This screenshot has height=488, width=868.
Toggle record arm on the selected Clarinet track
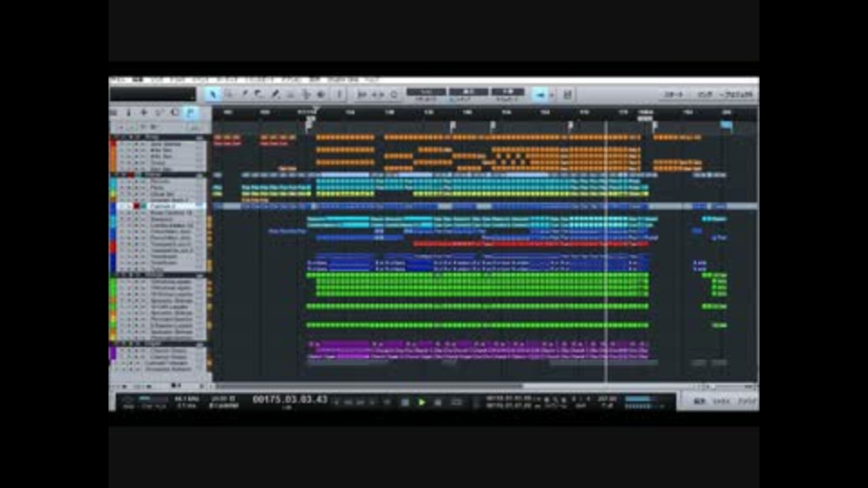(x=137, y=206)
